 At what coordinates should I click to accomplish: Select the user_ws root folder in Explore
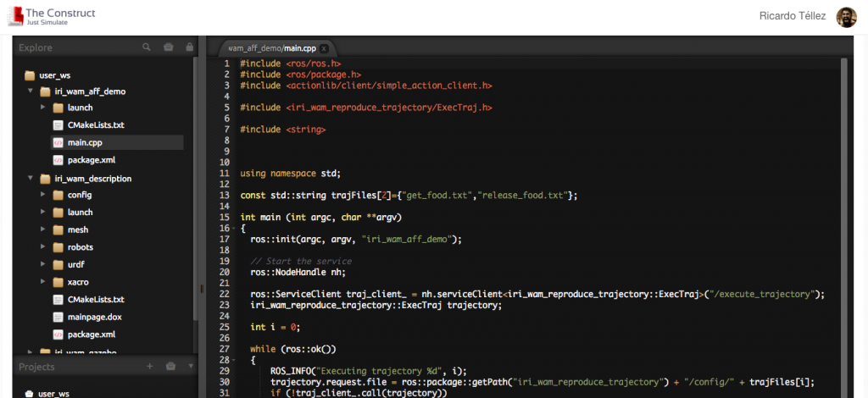point(54,75)
